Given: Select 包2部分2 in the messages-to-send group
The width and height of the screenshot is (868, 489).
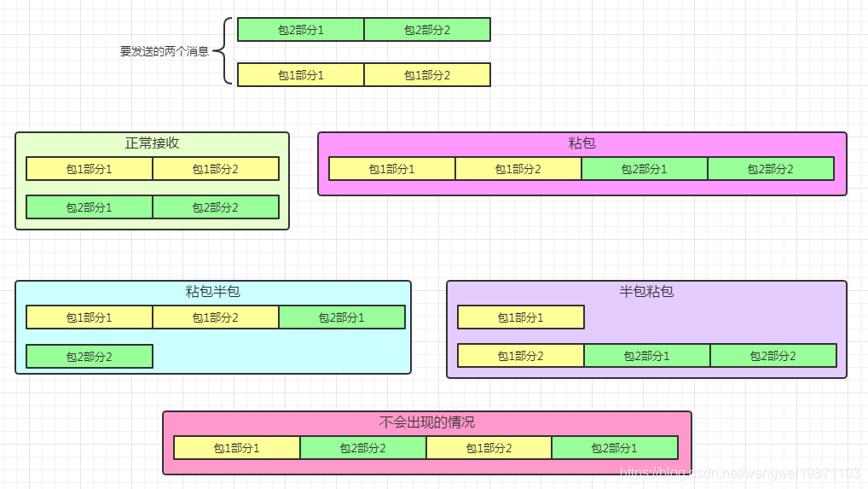Looking at the screenshot, I should click(427, 30).
